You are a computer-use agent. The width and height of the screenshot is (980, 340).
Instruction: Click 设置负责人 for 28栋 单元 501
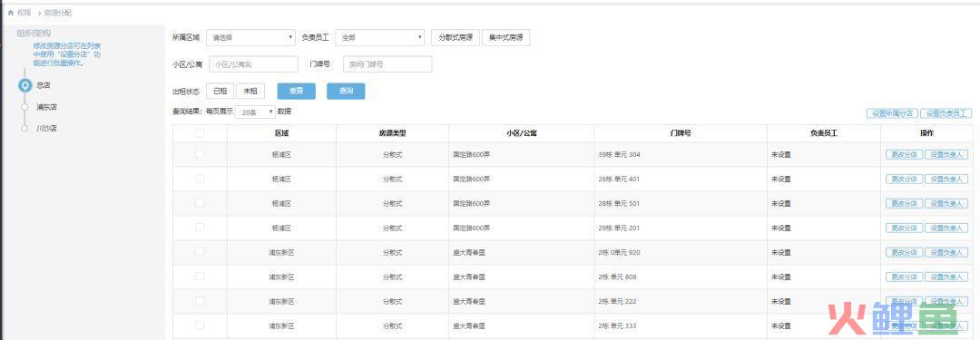point(946,203)
